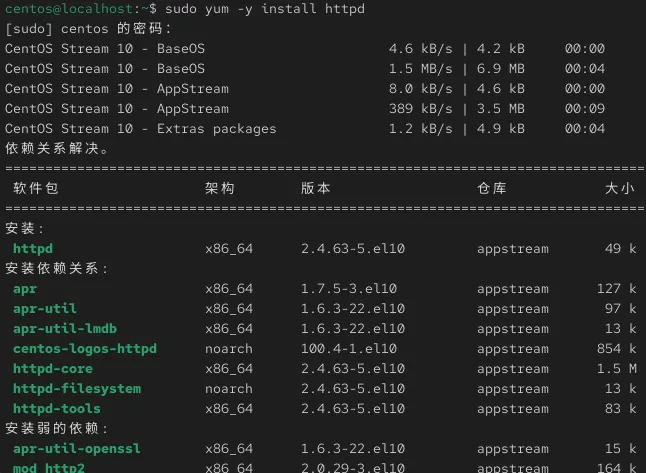Click size '127 k' of apr
Image resolution: width=646 pixels, height=473 pixels.
(x=616, y=289)
